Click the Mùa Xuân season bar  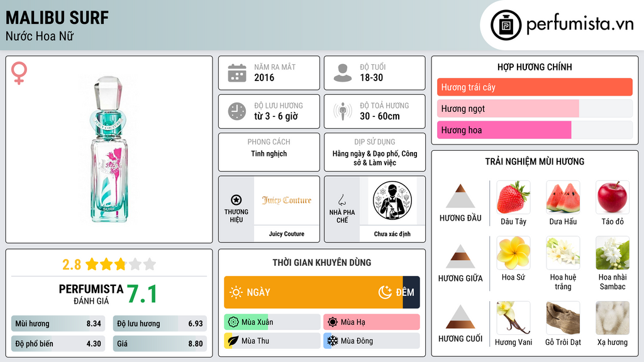[x=272, y=322]
